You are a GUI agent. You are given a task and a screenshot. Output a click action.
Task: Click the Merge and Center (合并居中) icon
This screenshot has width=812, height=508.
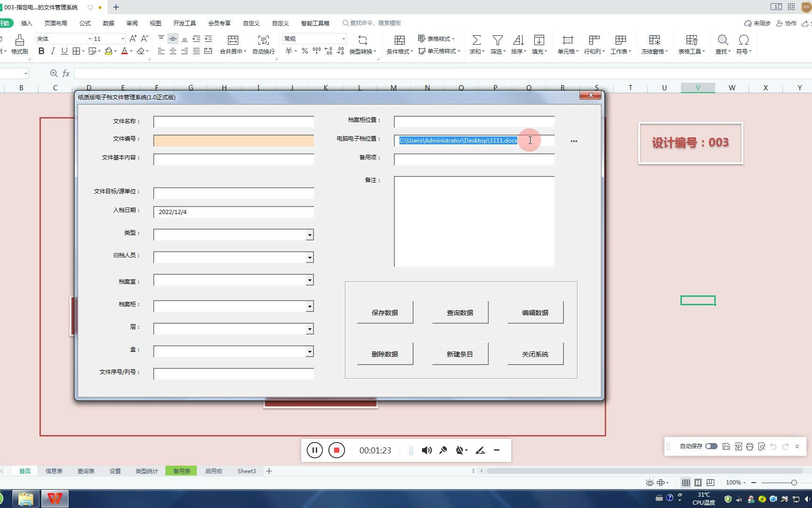pos(233,40)
